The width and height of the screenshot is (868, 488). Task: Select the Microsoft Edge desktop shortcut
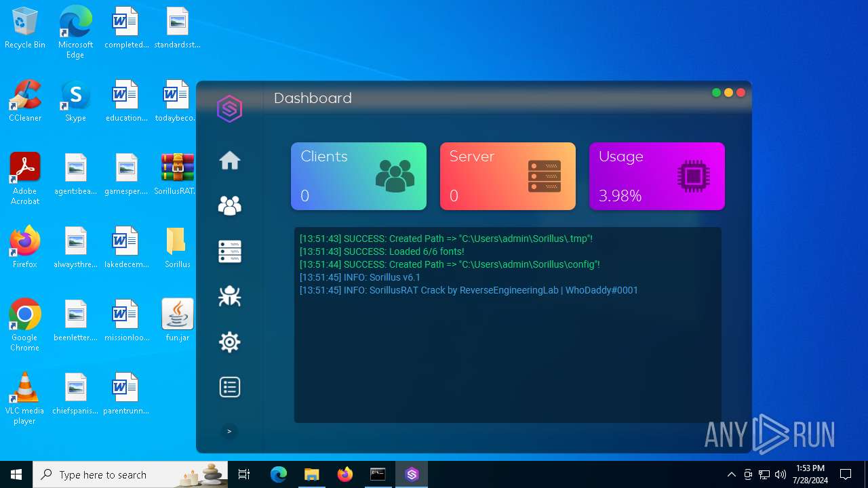pos(75,33)
